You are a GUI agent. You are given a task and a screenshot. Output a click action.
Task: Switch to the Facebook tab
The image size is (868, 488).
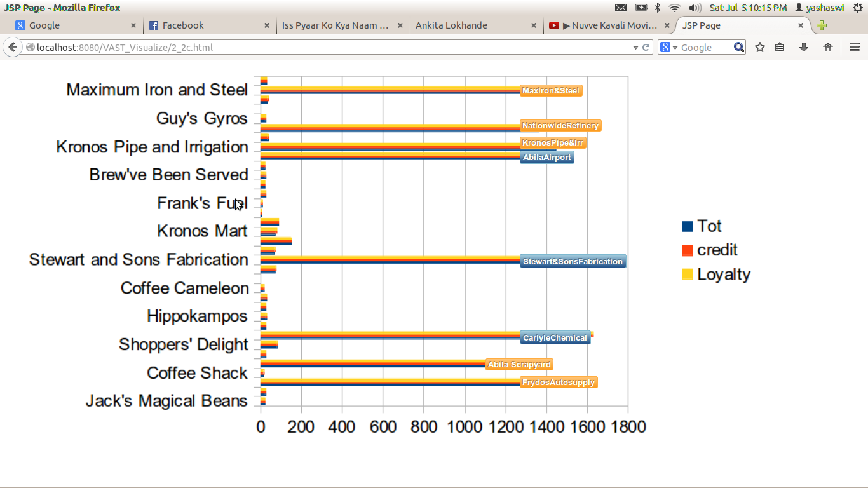tap(210, 25)
